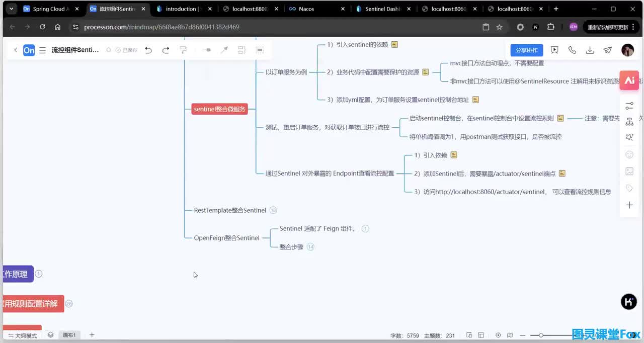
Task: Click the relationship line arrow tool
Action: point(224,50)
